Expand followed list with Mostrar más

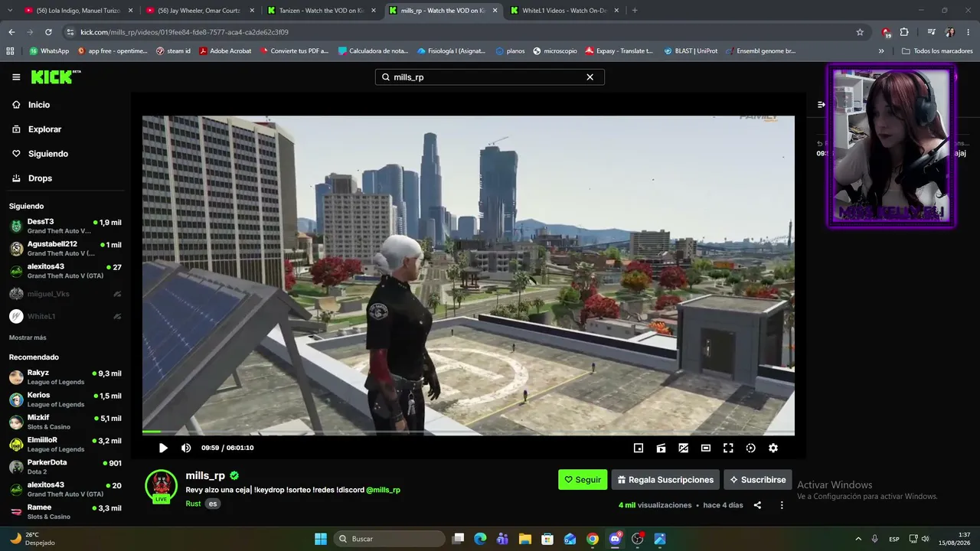click(28, 337)
